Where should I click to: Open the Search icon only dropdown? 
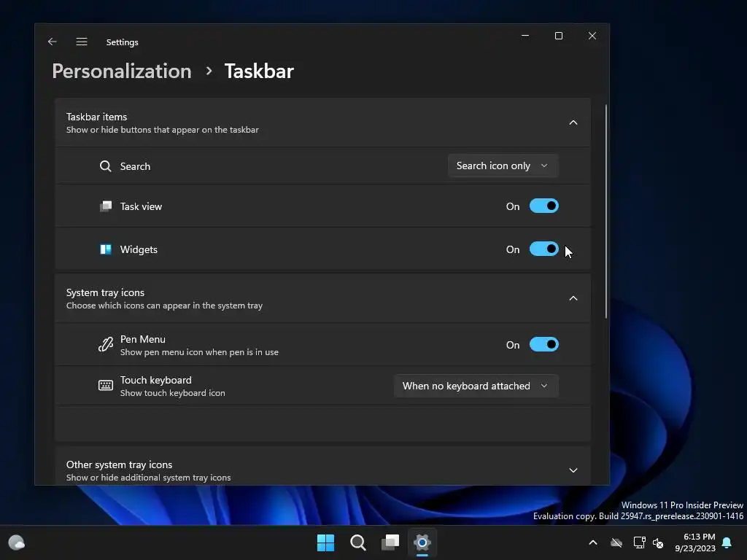[x=503, y=166]
